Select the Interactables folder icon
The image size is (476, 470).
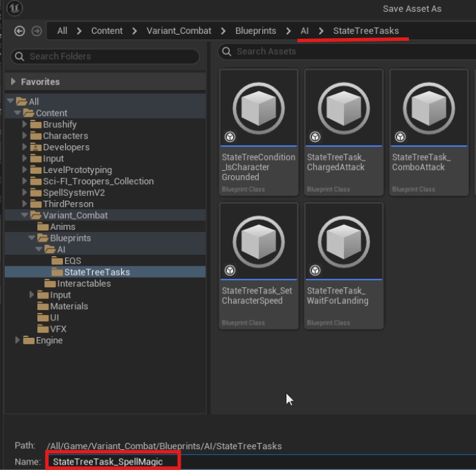click(x=50, y=284)
